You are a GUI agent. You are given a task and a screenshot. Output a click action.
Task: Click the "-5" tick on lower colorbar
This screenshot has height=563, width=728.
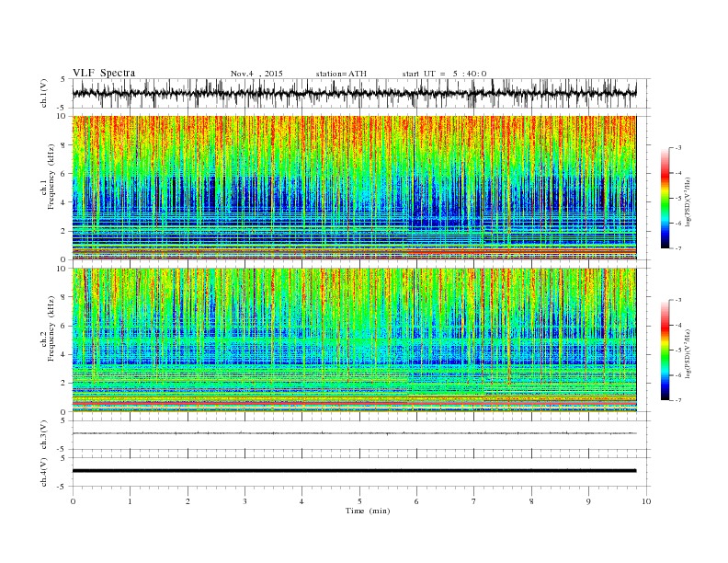tap(678, 350)
